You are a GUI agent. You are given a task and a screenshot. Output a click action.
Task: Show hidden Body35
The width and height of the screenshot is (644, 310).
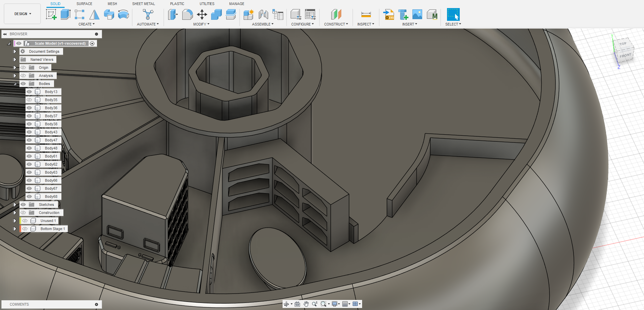(30, 100)
